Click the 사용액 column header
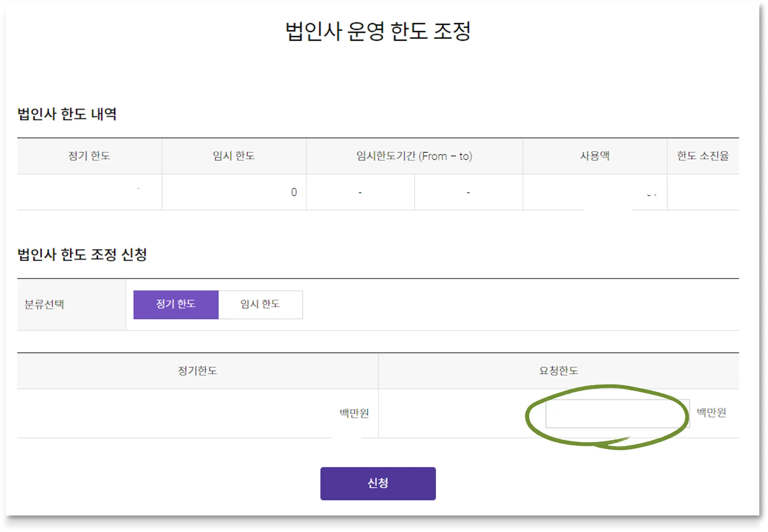The width and height of the screenshot is (768, 532). click(x=595, y=156)
